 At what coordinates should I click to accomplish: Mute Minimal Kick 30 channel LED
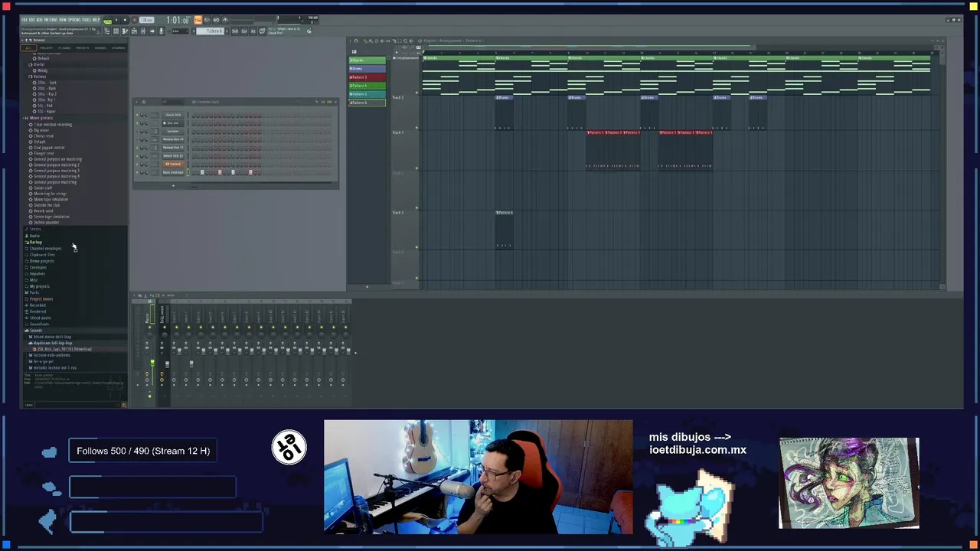click(137, 139)
